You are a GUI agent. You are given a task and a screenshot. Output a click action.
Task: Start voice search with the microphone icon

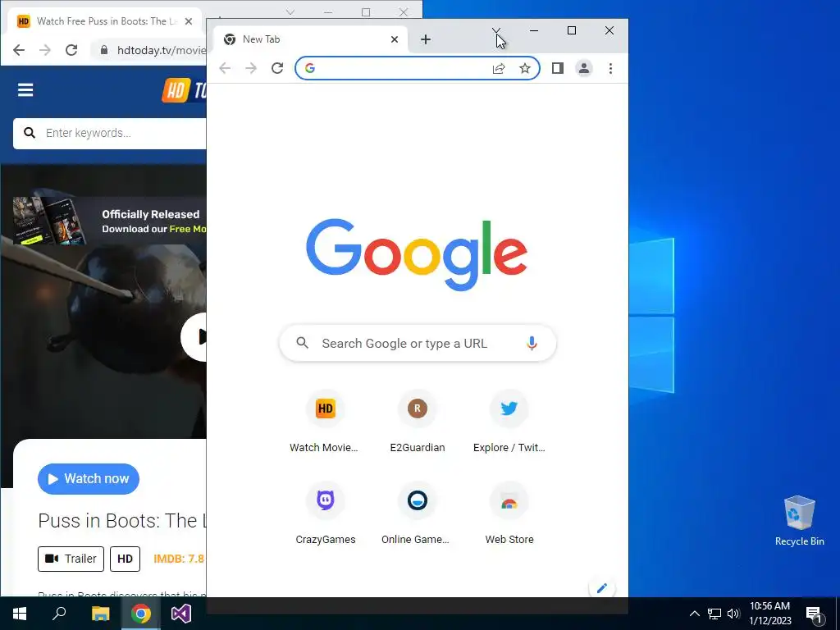click(x=532, y=344)
